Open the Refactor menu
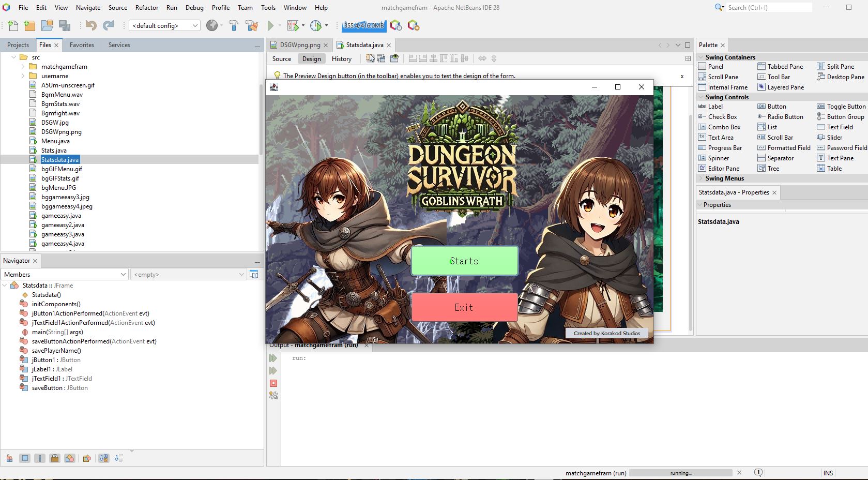868x480 pixels. [x=146, y=8]
